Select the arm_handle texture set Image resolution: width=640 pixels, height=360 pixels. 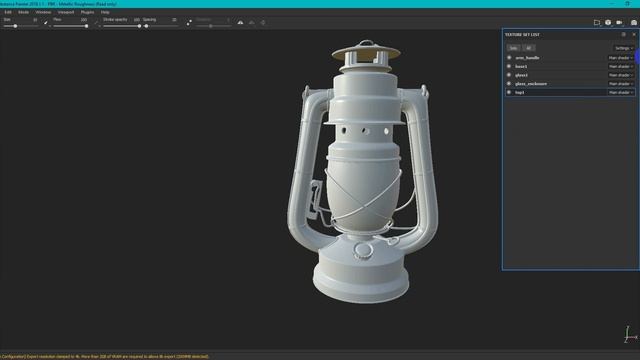(527, 58)
